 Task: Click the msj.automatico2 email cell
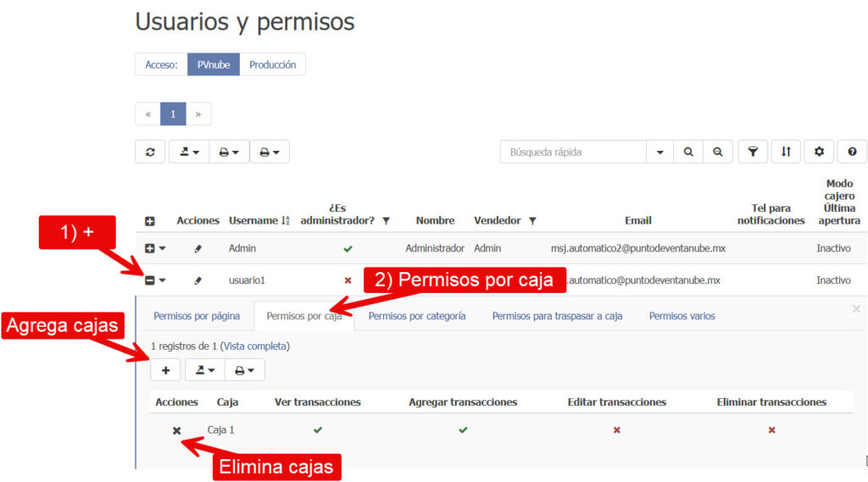pyautogui.click(x=637, y=248)
